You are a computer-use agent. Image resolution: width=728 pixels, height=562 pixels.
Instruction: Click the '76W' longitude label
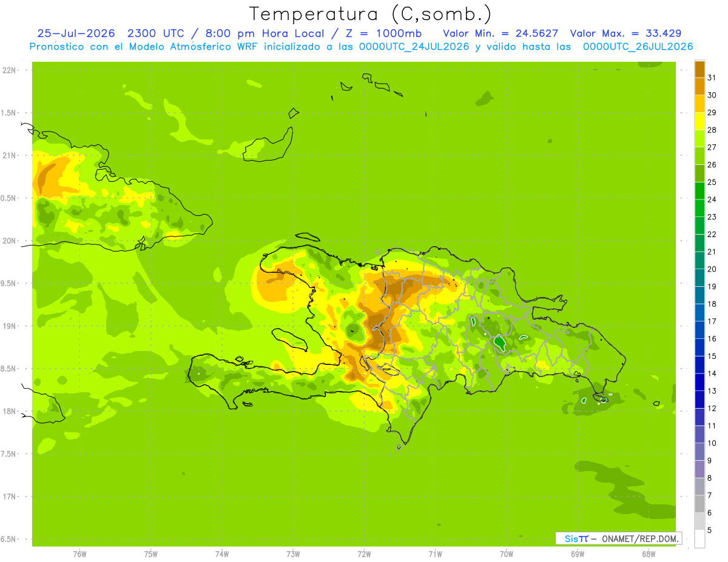coord(79,554)
